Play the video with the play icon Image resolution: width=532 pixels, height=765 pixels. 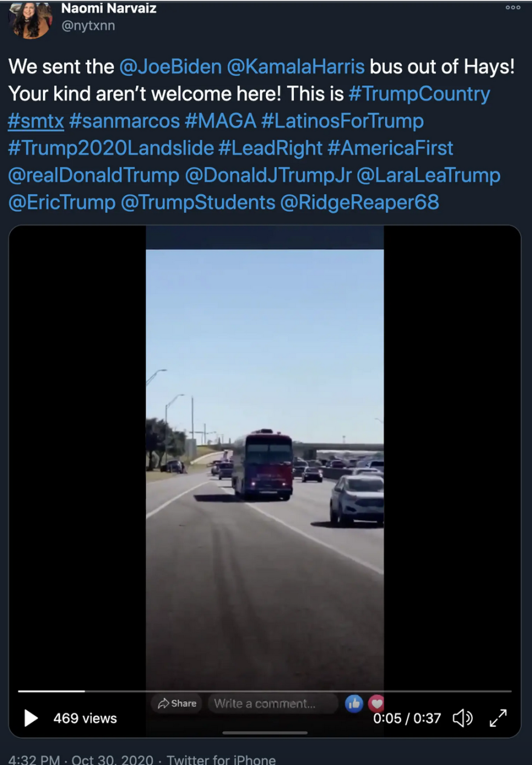click(31, 718)
